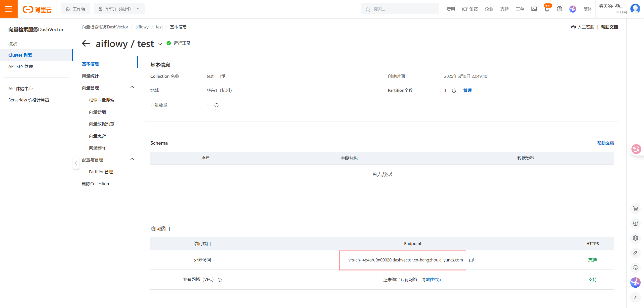Select API-KEY 管理 in sidebar
Viewport: 644px width, 308px height.
click(21, 66)
